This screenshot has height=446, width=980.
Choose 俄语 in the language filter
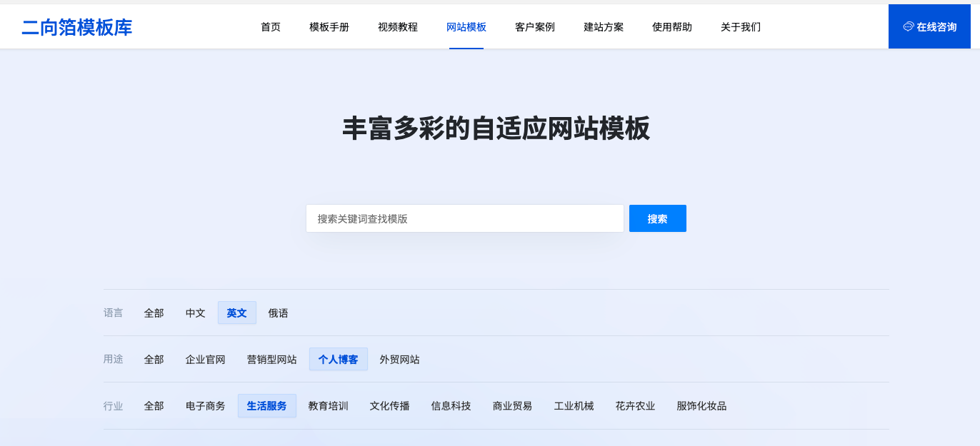pyautogui.click(x=279, y=313)
